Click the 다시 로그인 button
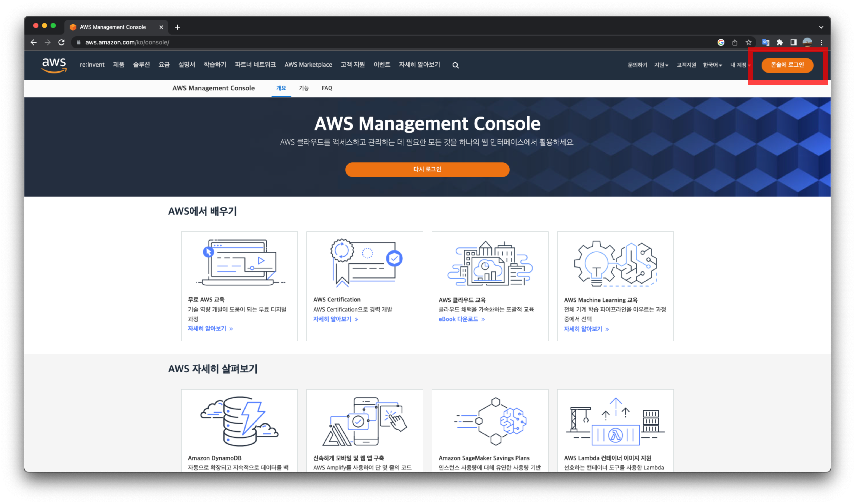This screenshot has width=855, height=504. pyautogui.click(x=427, y=169)
